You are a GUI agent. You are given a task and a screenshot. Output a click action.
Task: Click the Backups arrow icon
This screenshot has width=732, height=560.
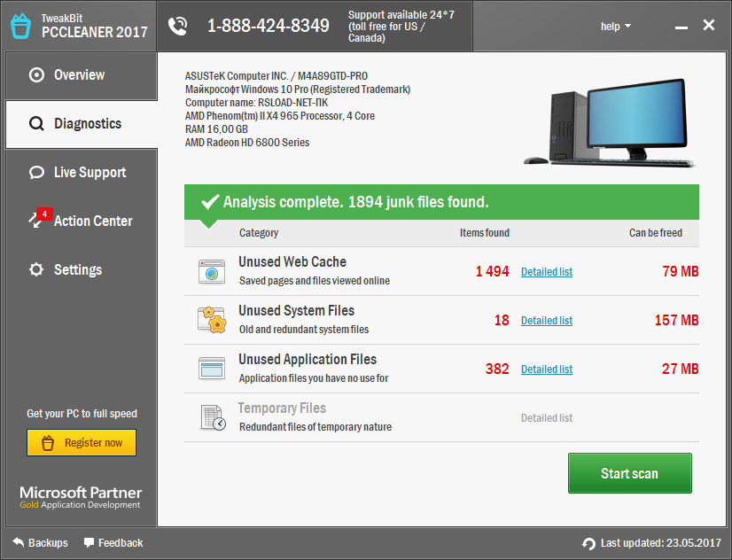pyautogui.click(x=18, y=542)
